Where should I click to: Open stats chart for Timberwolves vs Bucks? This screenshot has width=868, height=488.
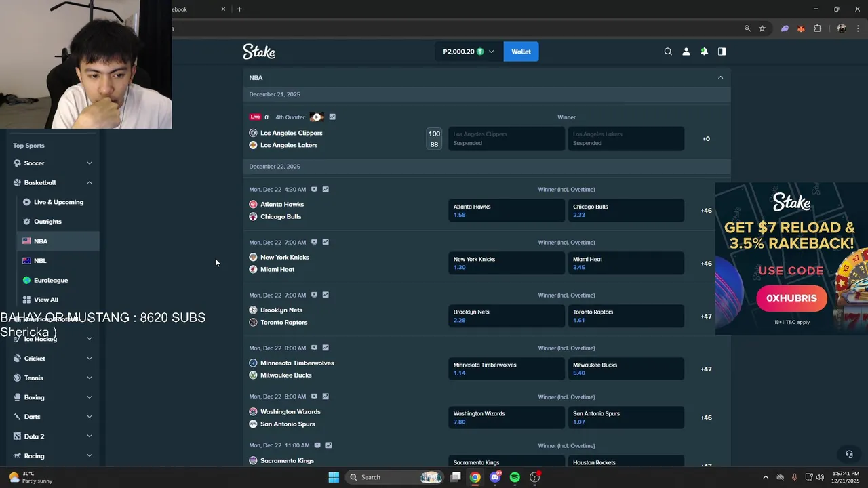pos(325,348)
